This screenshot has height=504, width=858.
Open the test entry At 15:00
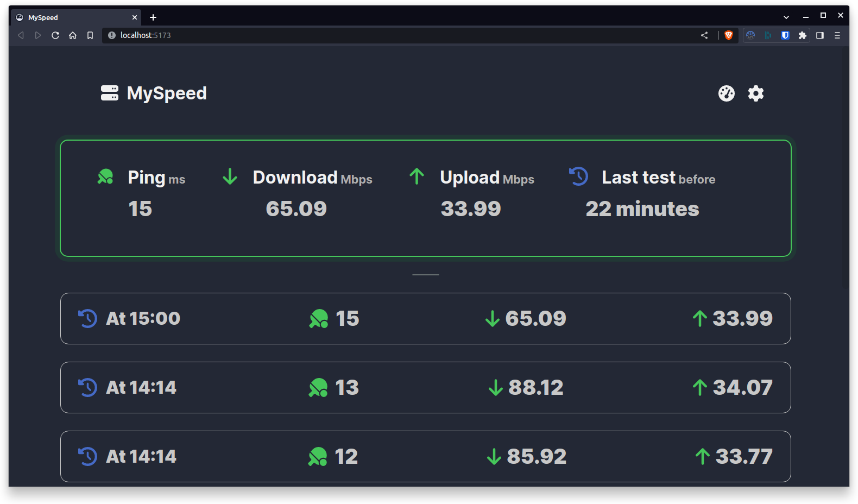click(425, 319)
